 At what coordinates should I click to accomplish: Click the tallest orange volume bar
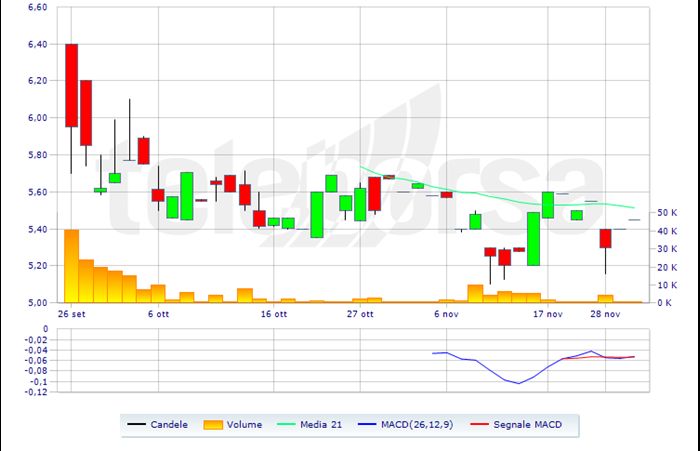coord(71,266)
